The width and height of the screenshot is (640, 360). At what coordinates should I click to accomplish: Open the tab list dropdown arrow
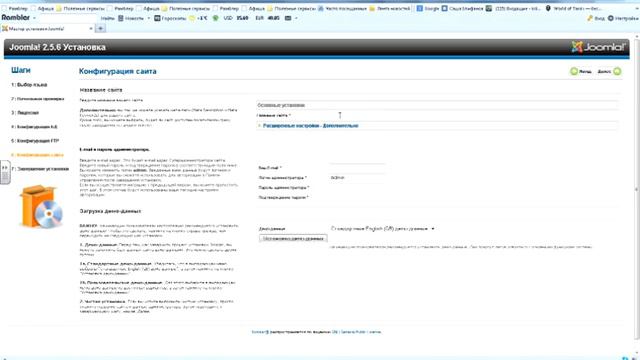[x=91, y=29]
